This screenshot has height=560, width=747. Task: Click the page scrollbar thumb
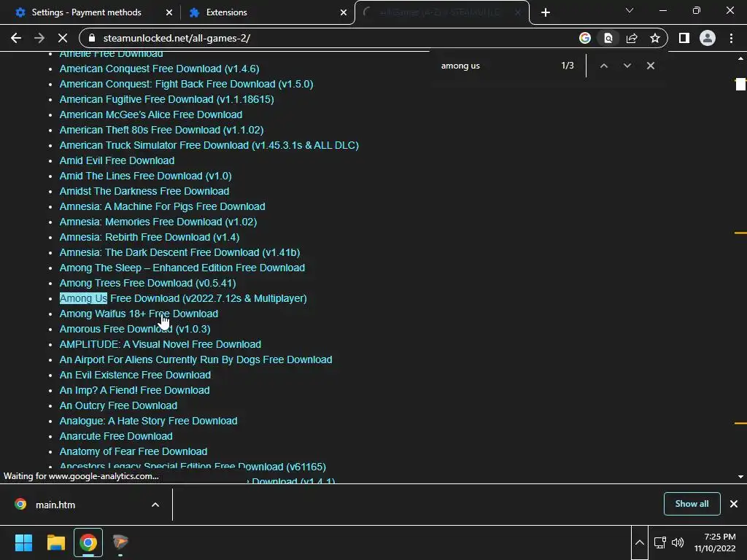coord(740,85)
